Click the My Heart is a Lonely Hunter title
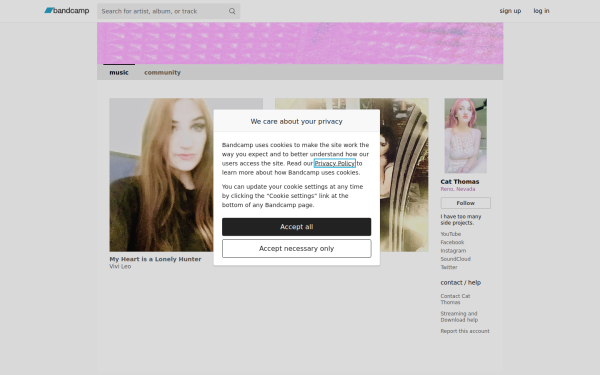 coord(155,259)
